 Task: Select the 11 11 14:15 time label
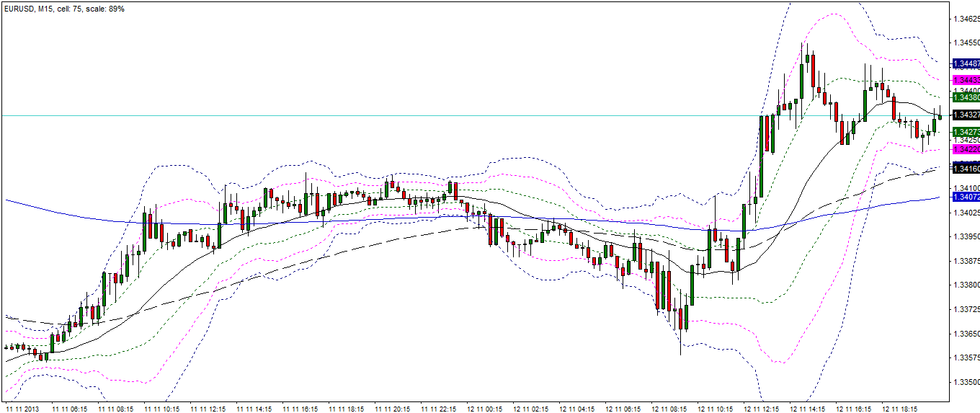coord(254,408)
